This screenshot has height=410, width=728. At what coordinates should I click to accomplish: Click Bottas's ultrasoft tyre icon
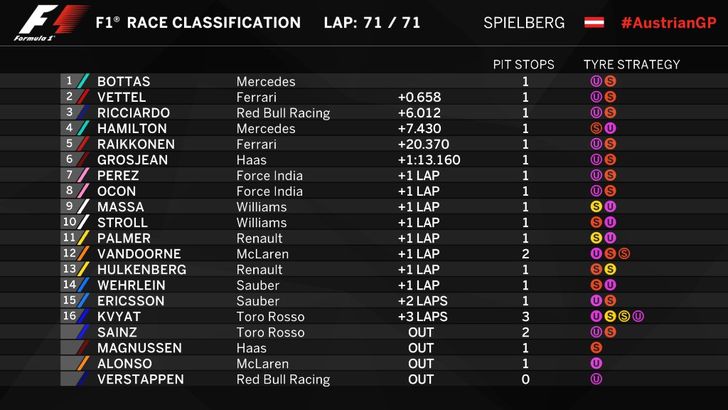(x=596, y=81)
